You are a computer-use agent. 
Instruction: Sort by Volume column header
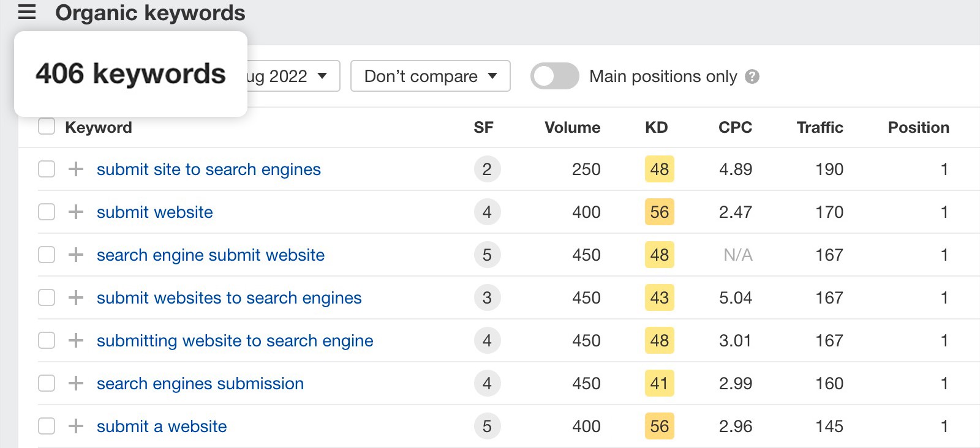click(x=572, y=127)
